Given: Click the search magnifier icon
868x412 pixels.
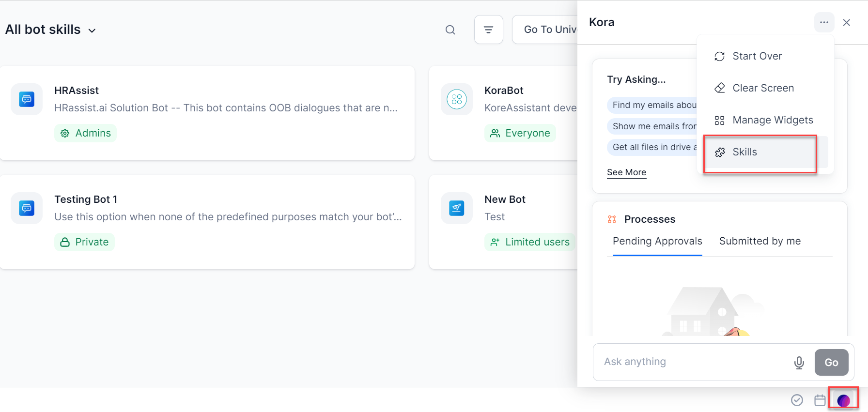Looking at the screenshot, I should point(450,30).
